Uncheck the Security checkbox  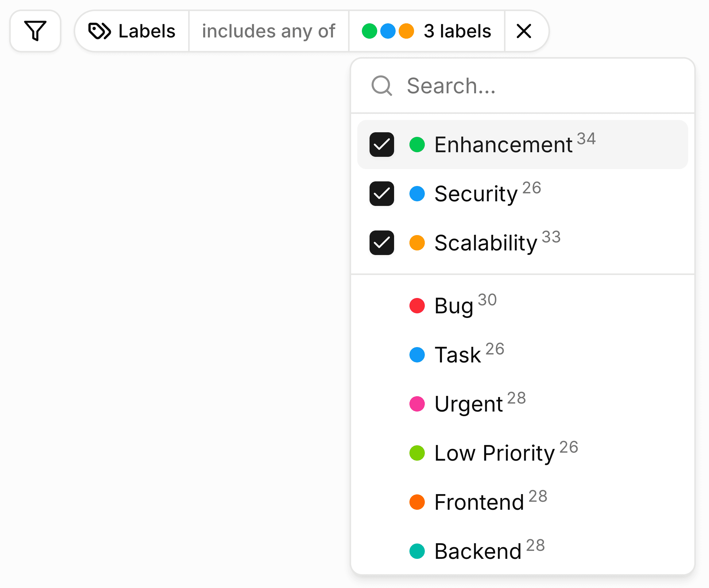click(x=382, y=193)
